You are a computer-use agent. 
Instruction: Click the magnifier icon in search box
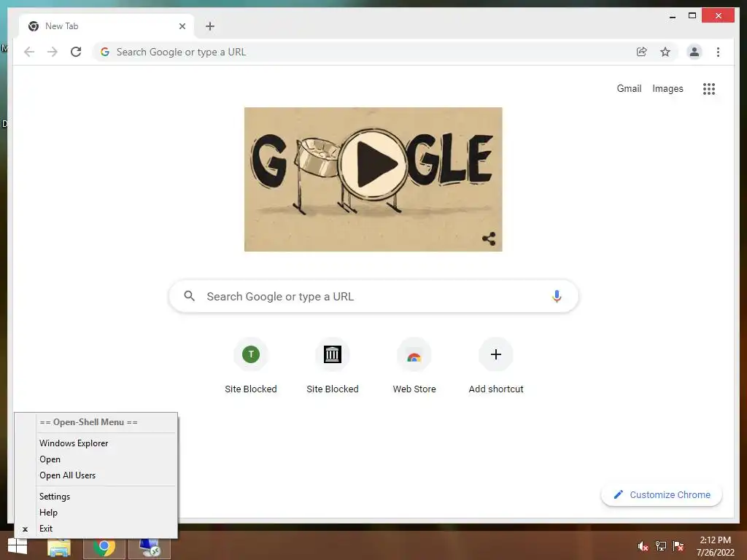(189, 296)
